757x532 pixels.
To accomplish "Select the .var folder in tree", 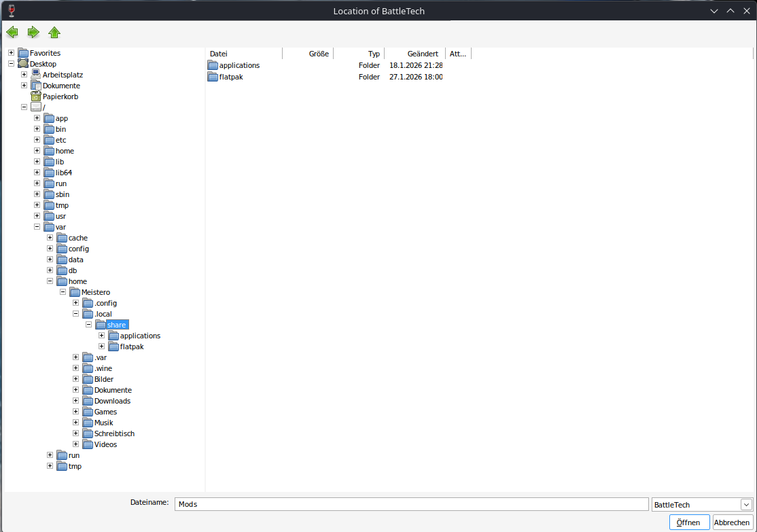I will pyautogui.click(x=101, y=357).
